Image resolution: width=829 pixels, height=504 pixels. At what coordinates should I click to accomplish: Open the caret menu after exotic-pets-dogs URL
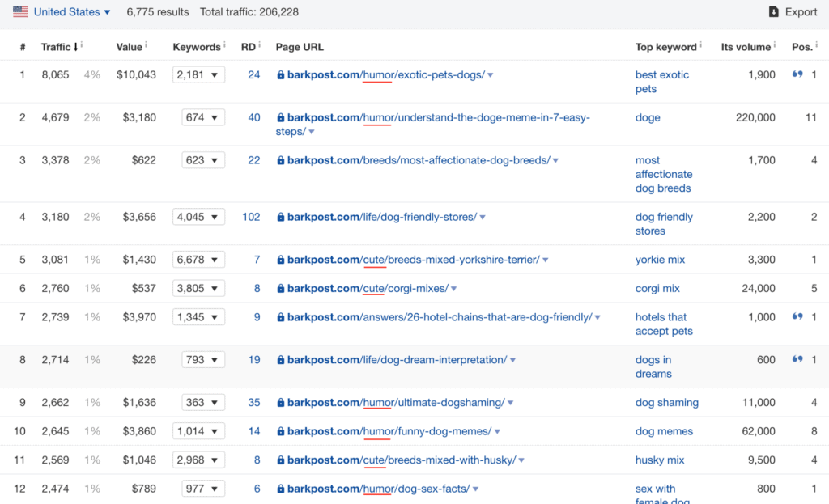coord(491,75)
